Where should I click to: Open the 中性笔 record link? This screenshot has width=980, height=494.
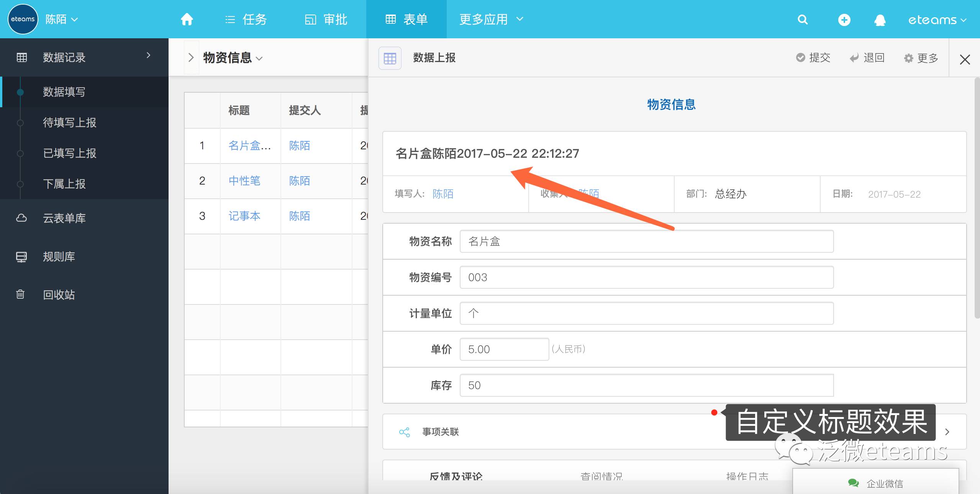pos(244,181)
